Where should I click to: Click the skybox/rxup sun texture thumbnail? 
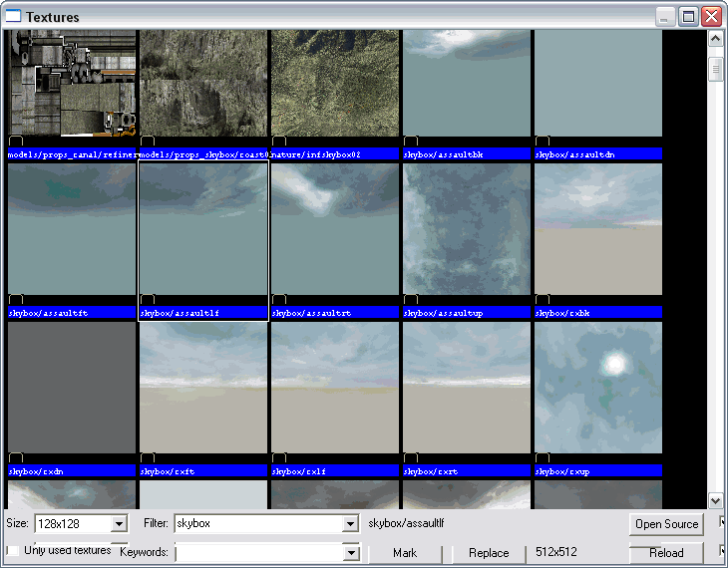click(x=597, y=388)
